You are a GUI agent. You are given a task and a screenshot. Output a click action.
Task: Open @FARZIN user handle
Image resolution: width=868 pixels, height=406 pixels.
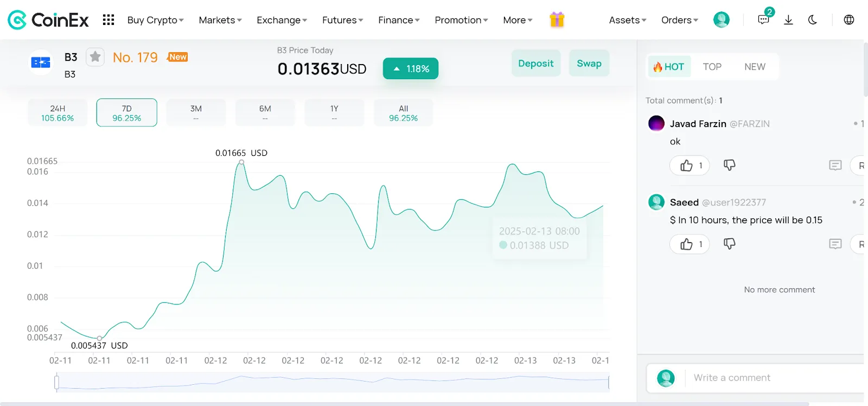pyautogui.click(x=749, y=124)
